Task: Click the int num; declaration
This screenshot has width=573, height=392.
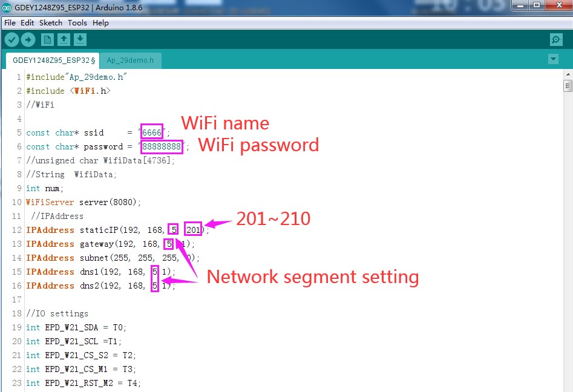Action: pos(45,188)
